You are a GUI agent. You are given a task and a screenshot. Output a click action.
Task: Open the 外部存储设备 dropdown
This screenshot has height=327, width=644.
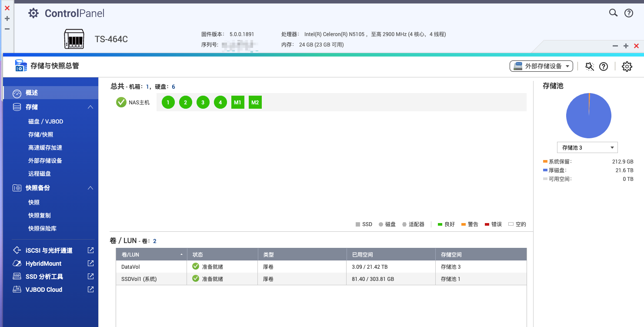click(541, 66)
